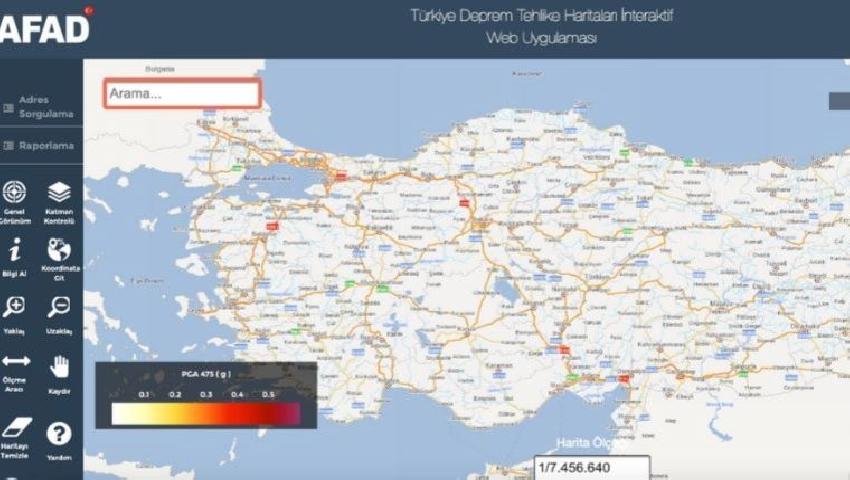Click the red road marker near Adana
Image resolution: width=850 pixels, height=480 pixels.
[565, 350]
